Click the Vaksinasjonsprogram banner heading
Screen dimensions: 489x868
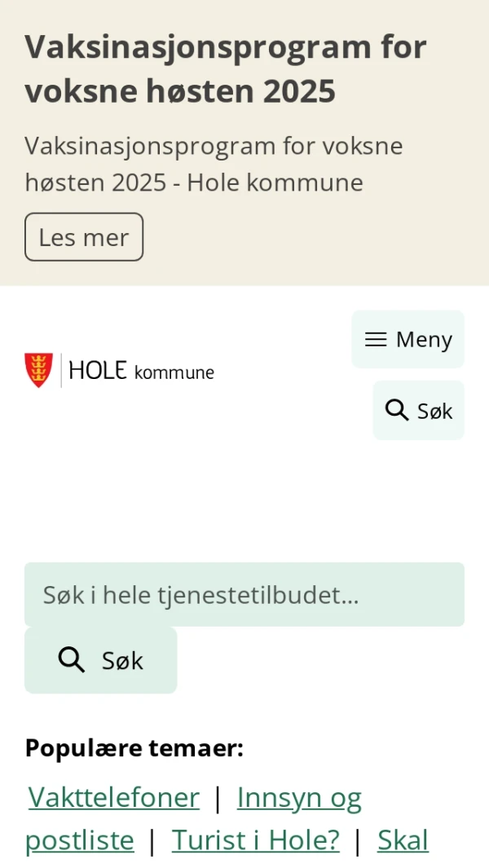tap(225, 68)
